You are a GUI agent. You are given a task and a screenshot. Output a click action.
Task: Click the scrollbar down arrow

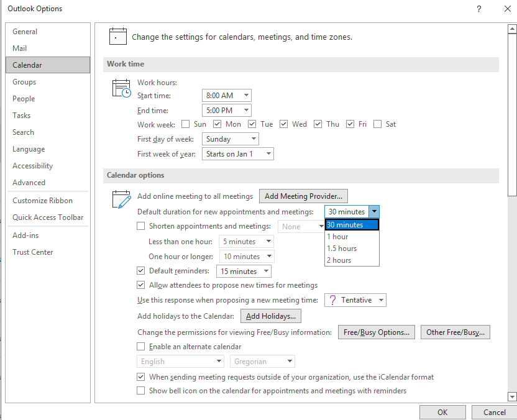click(512, 395)
